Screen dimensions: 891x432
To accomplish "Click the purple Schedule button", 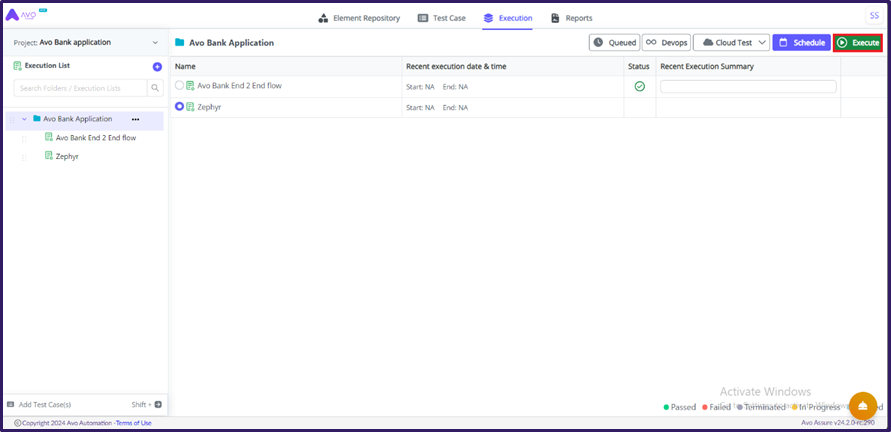I will (x=801, y=43).
